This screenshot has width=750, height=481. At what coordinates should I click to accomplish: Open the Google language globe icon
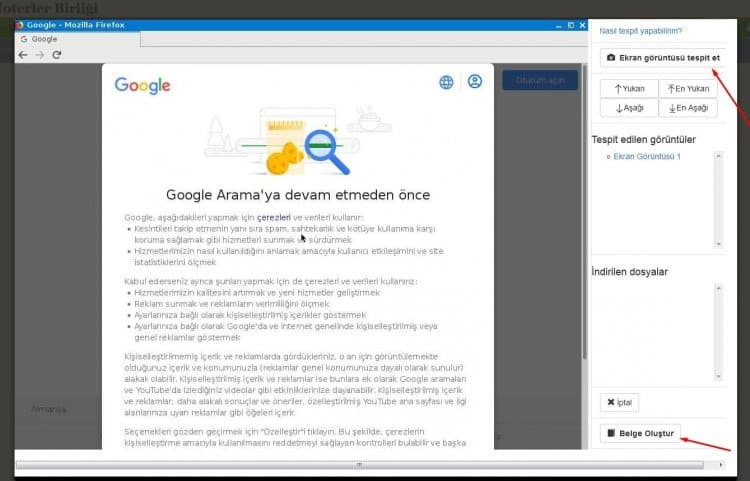[446, 82]
